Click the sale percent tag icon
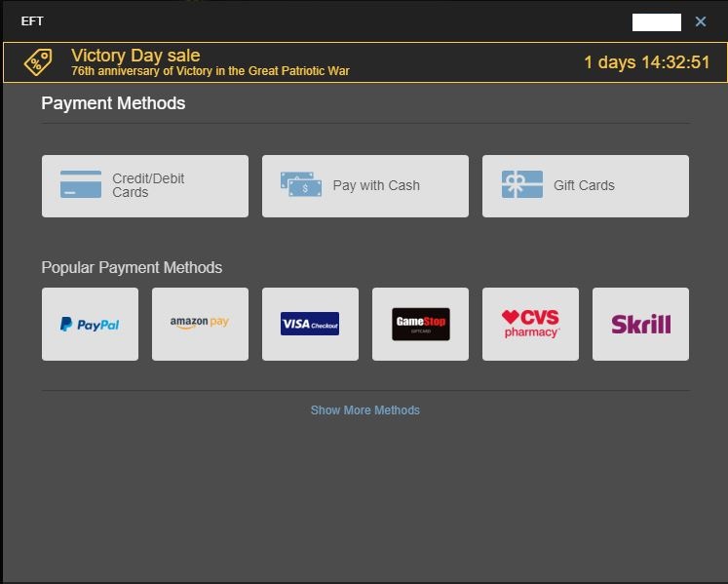This screenshot has width=728, height=584. (38, 62)
